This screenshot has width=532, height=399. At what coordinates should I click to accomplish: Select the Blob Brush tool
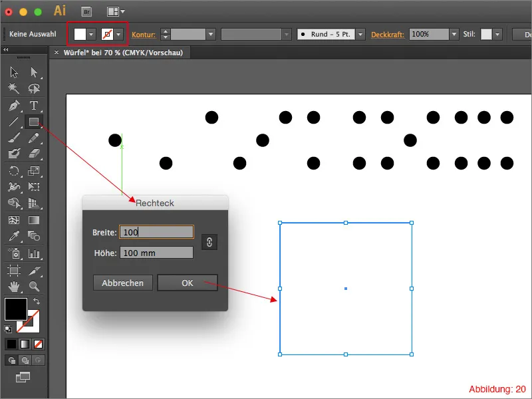coord(14,154)
